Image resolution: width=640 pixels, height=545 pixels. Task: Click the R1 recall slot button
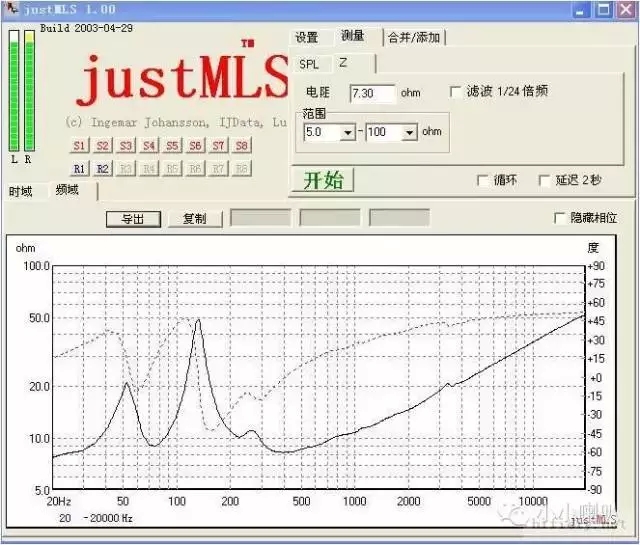click(x=80, y=169)
